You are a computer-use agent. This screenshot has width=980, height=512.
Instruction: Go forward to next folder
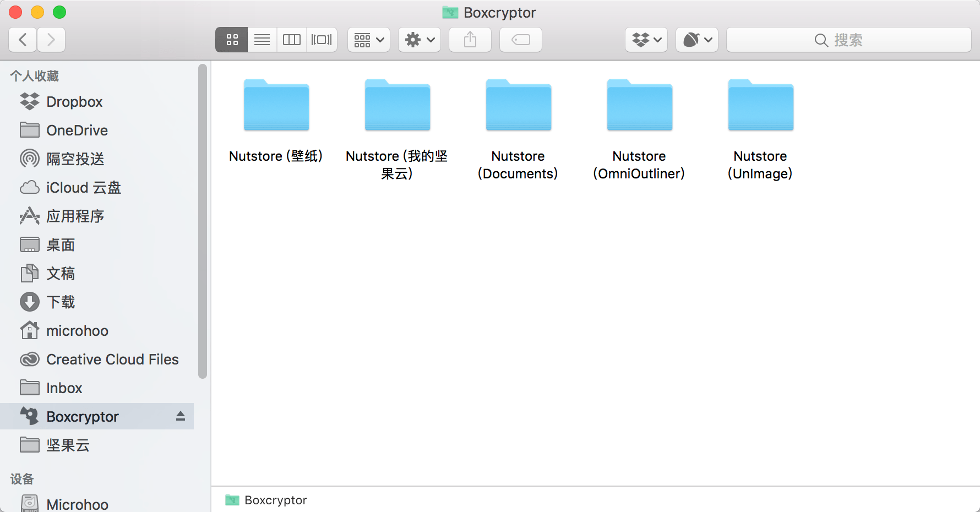click(x=51, y=40)
